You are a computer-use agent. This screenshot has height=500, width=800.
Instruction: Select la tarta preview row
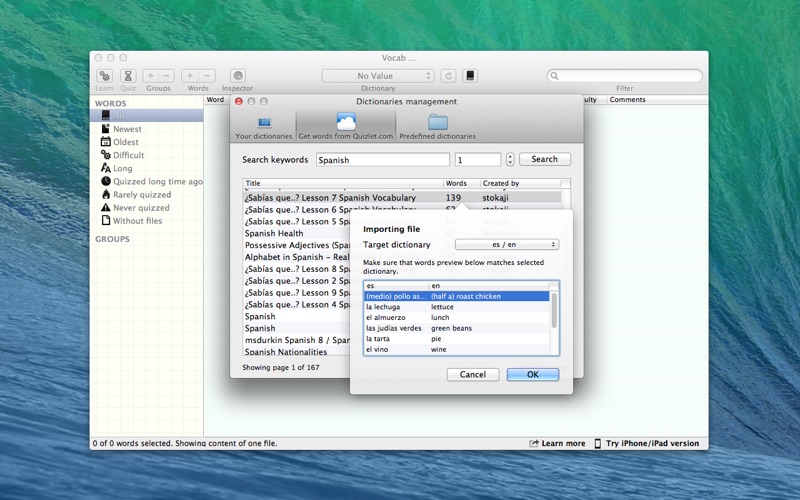(457, 339)
